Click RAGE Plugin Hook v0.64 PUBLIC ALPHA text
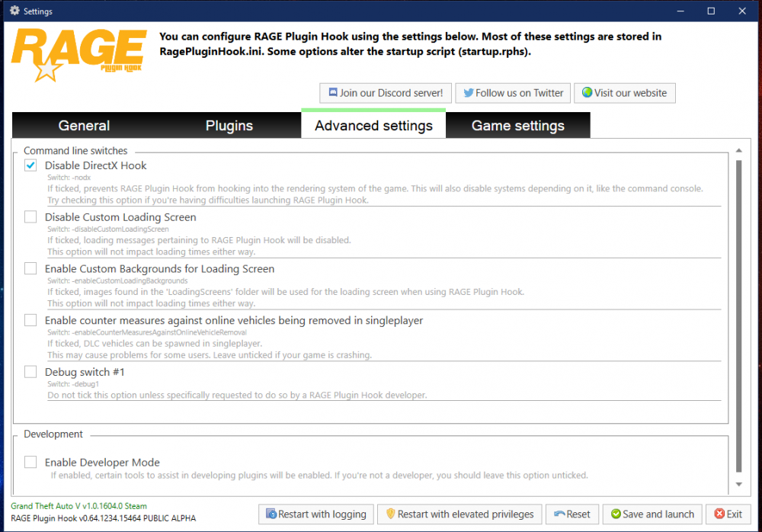This screenshot has height=532, width=762. 103,518
